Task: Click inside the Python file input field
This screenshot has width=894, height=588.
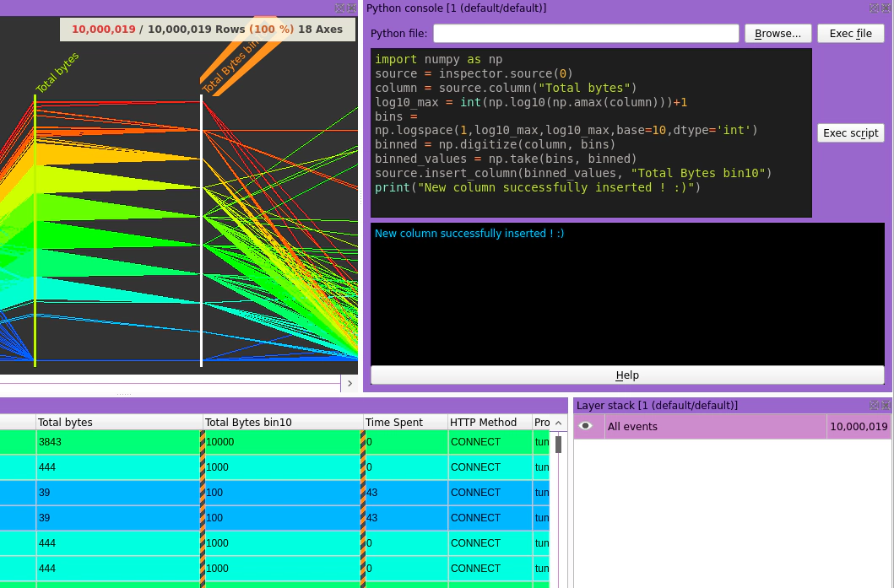Action: click(585, 33)
